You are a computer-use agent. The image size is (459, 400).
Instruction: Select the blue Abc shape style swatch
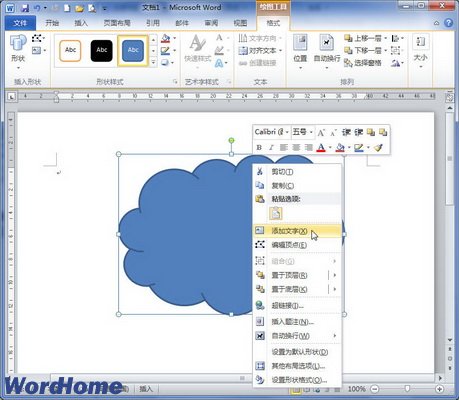[133, 51]
